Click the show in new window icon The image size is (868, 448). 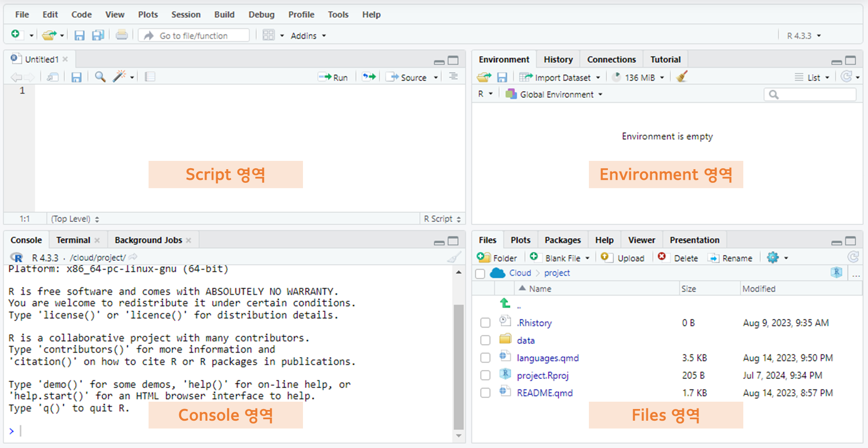tap(53, 77)
